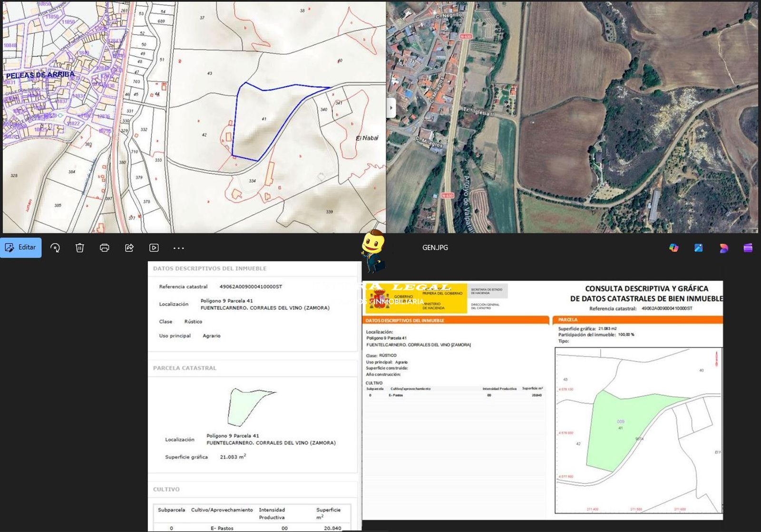Collapse the side panel arrow on satellite map
Screen dimensions: 761x532
click(391, 108)
